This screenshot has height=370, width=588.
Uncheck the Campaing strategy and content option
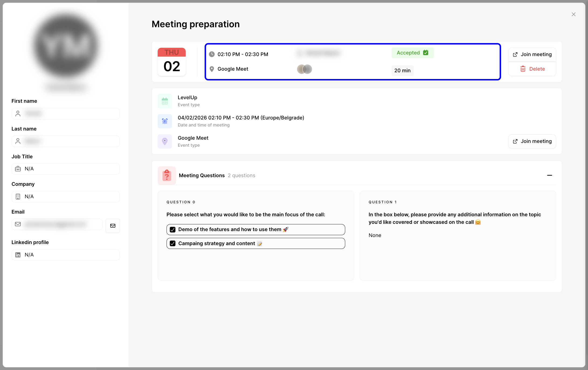click(173, 243)
